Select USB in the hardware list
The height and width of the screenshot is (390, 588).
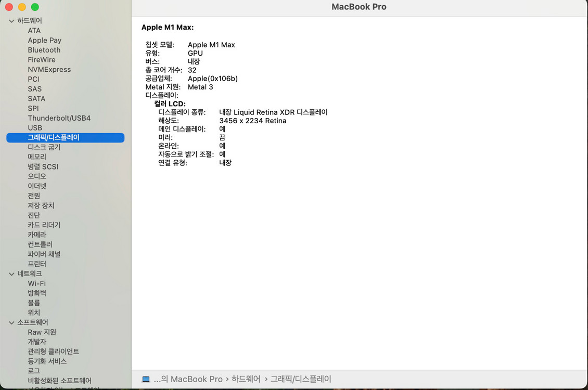pos(35,127)
